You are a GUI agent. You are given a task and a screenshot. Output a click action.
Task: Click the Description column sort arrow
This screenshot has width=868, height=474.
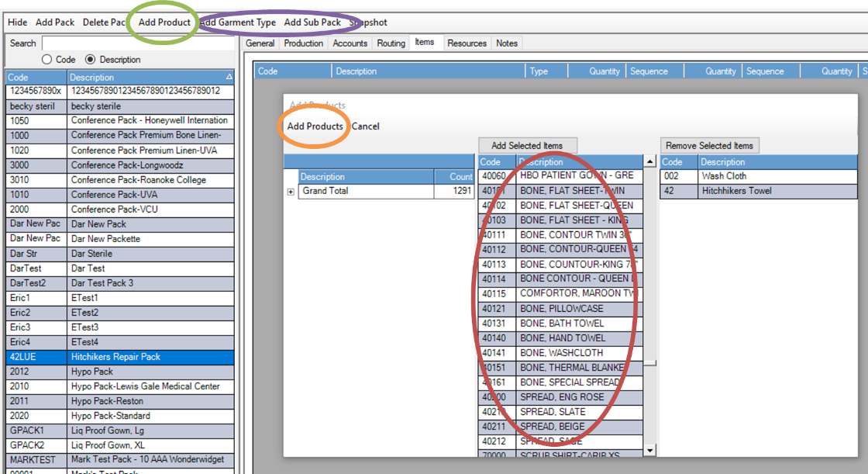pyautogui.click(x=229, y=78)
